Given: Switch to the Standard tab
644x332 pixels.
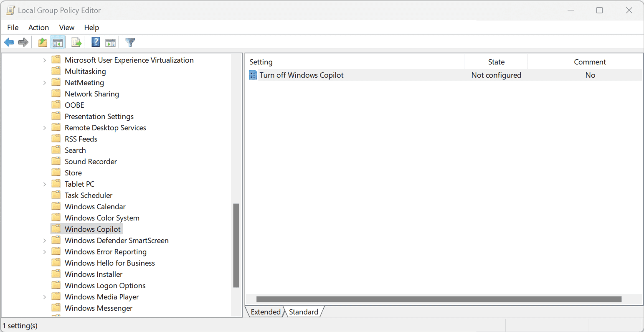Looking at the screenshot, I should (x=304, y=312).
